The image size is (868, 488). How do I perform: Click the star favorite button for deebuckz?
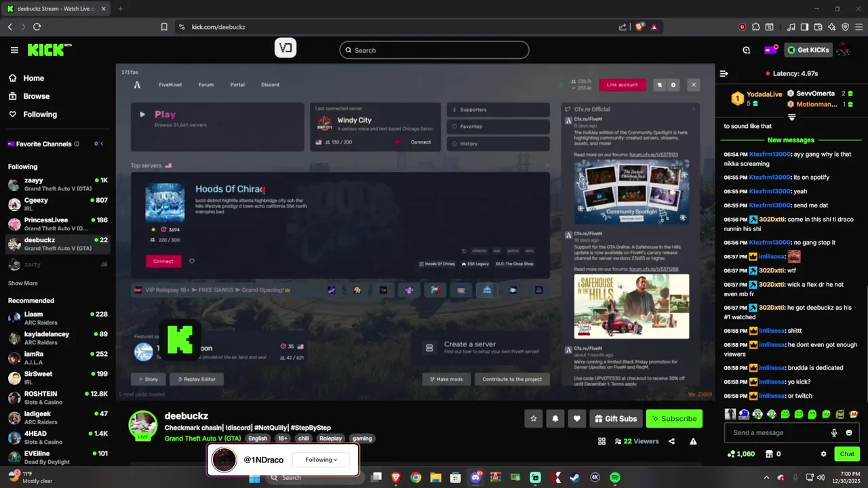pyautogui.click(x=534, y=419)
